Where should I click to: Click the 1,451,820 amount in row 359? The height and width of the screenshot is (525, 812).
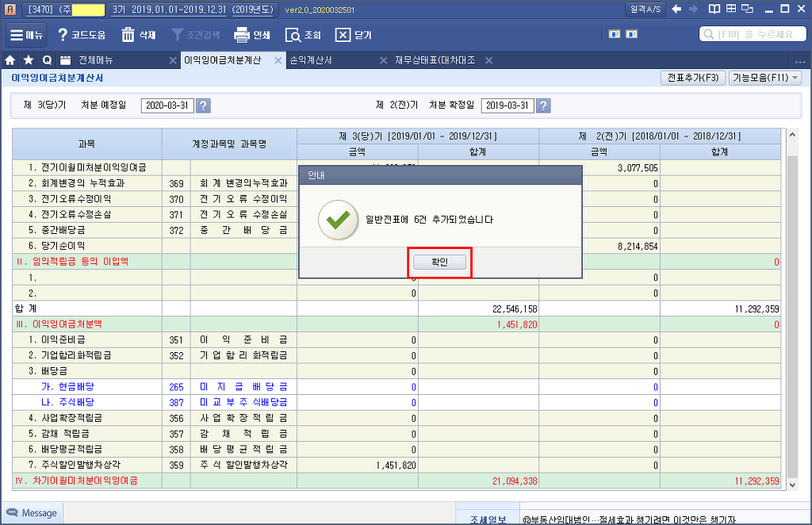click(x=396, y=465)
